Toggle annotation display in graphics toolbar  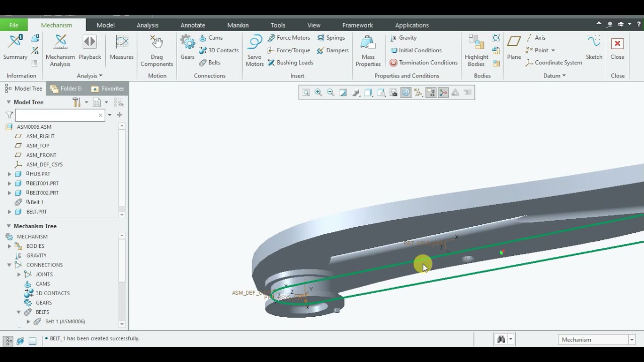431,93
